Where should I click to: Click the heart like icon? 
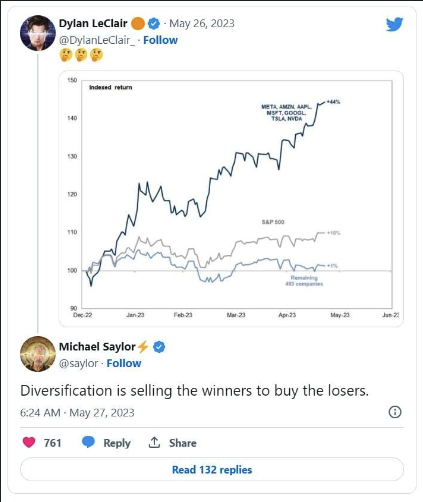coord(29,442)
